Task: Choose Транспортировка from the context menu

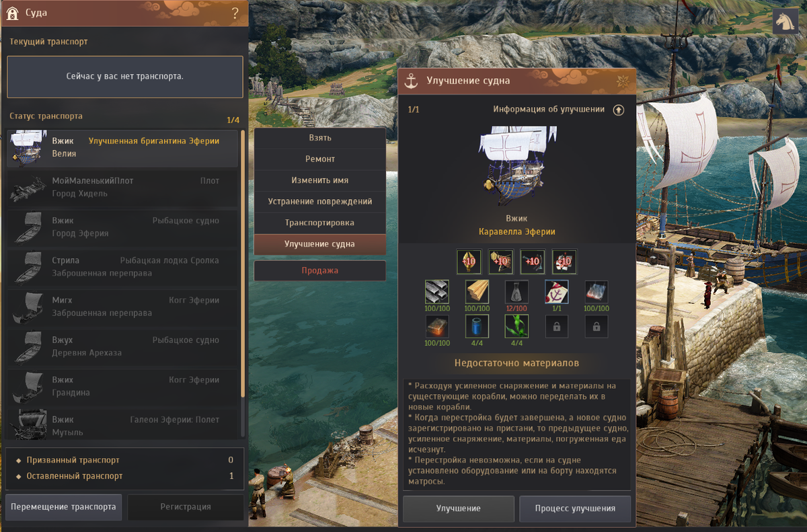Action: pos(319,223)
